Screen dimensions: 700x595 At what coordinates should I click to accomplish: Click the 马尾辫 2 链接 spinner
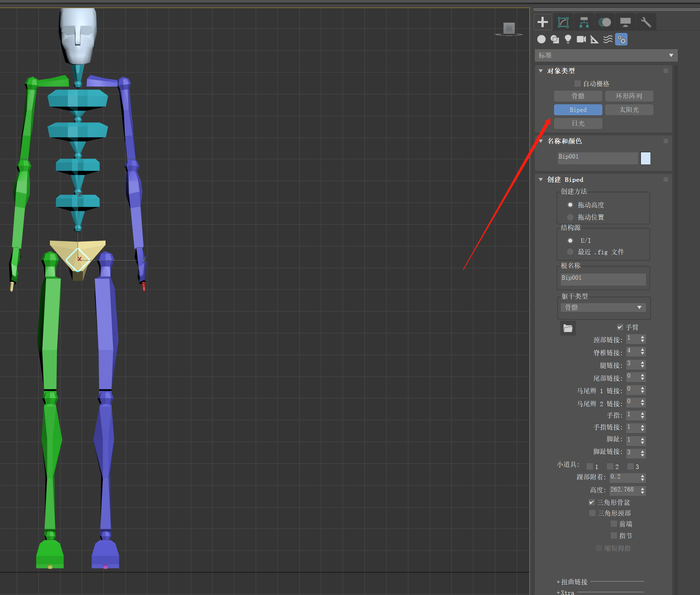coord(643,402)
